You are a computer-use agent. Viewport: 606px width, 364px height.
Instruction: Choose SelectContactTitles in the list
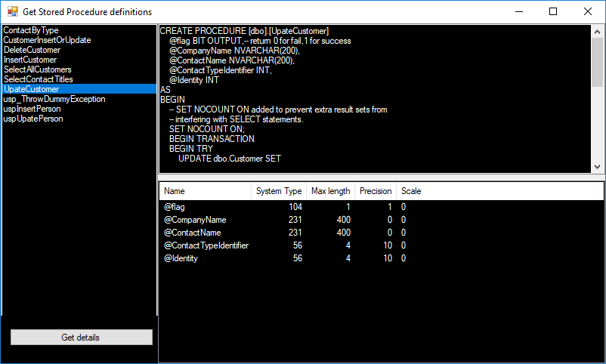79,79
